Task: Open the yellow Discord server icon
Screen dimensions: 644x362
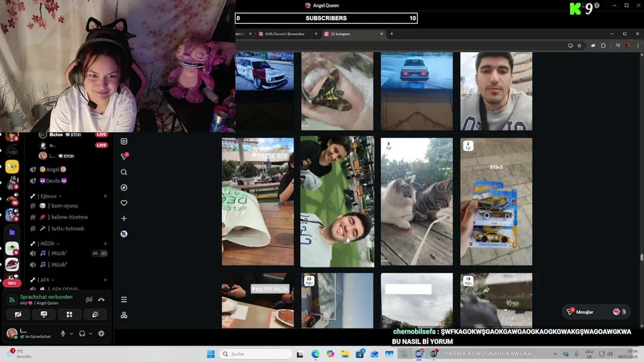Action: [x=12, y=166]
